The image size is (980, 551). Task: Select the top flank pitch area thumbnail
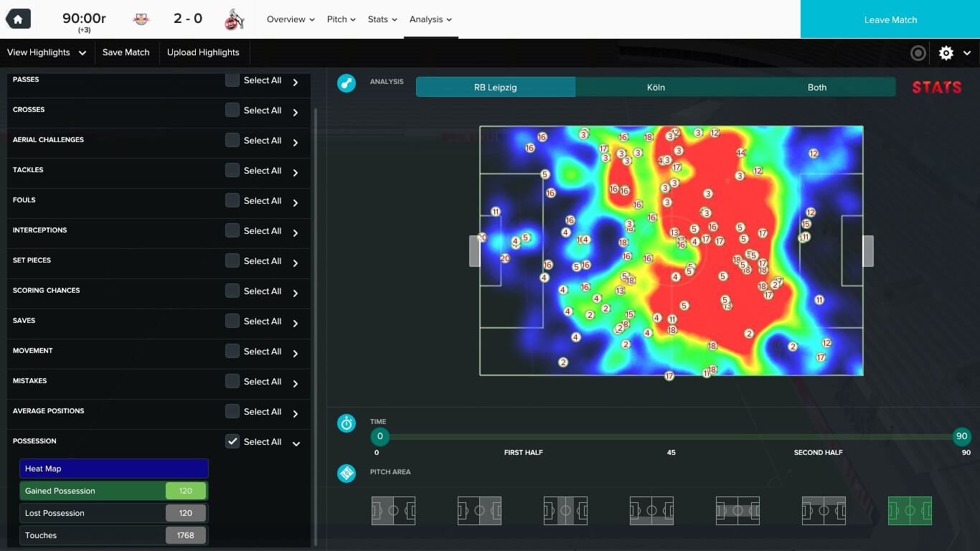pyautogui.click(x=824, y=511)
